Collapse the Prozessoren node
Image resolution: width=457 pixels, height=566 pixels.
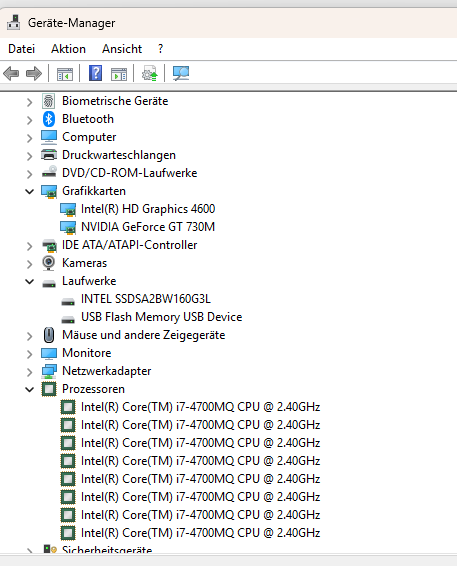(x=30, y=389)
